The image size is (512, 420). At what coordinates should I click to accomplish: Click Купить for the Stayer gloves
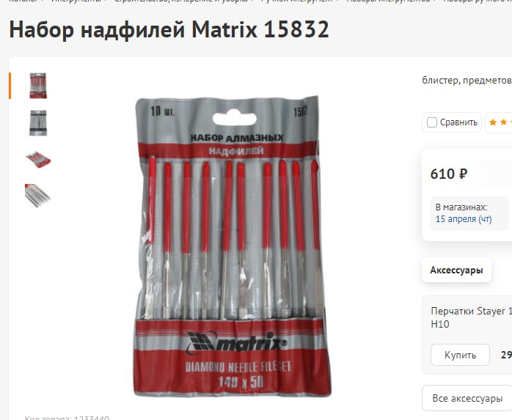(460, 355)
